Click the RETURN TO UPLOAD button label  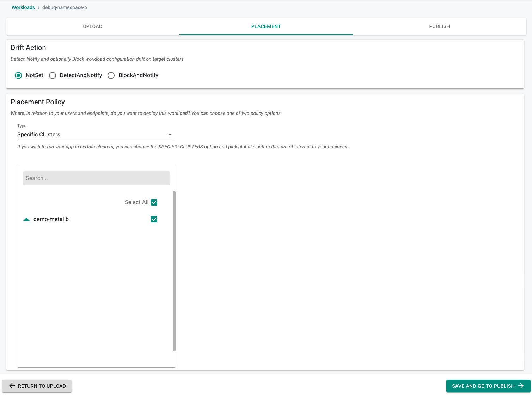(x=42, y=386)
